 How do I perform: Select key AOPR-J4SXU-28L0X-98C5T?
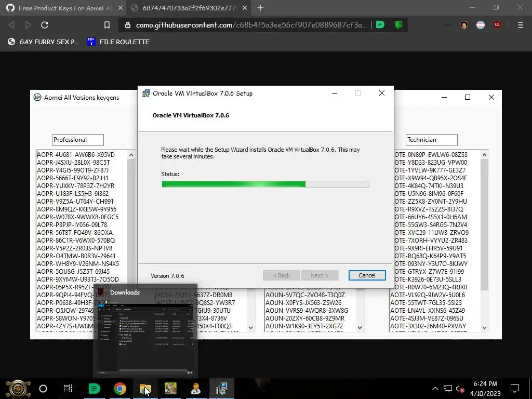pos(73,163)
